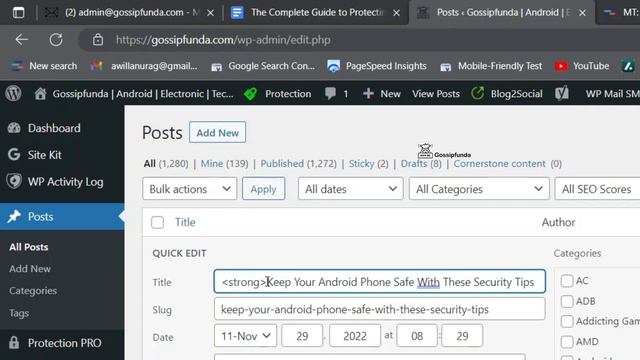Open Categories in sidebar submenu
The width and height of the screenshot is (640, 360).
click(x=33, y=291)
